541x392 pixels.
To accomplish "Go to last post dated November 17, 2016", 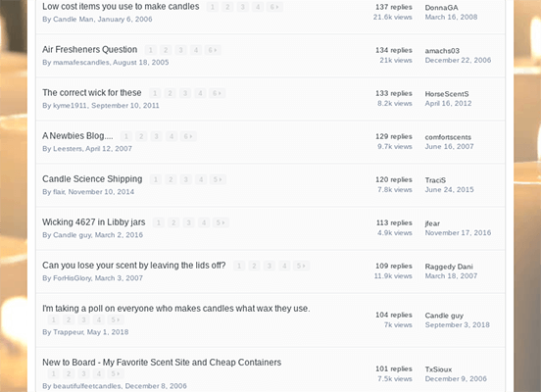I will [x=458, y=232].
